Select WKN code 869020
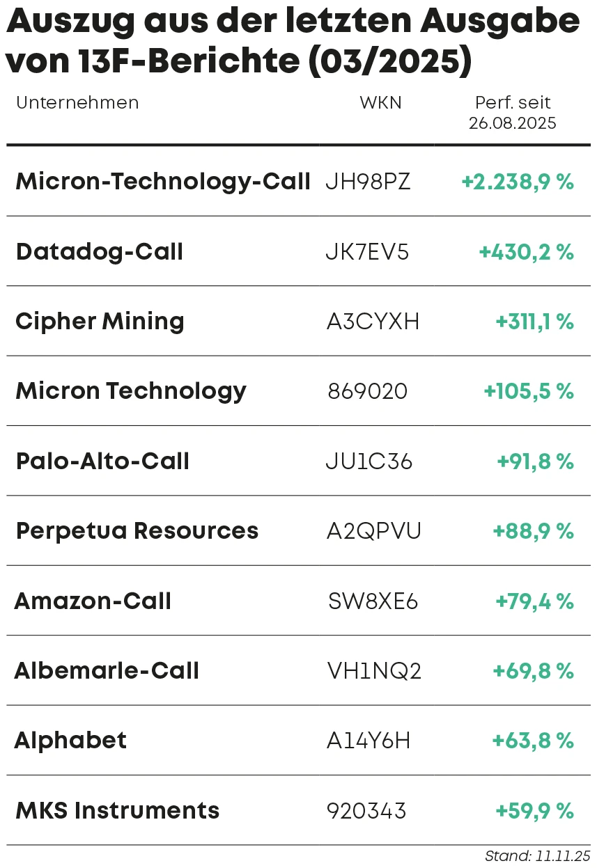This screenshot has height=868, width=597. click(368, 391)
